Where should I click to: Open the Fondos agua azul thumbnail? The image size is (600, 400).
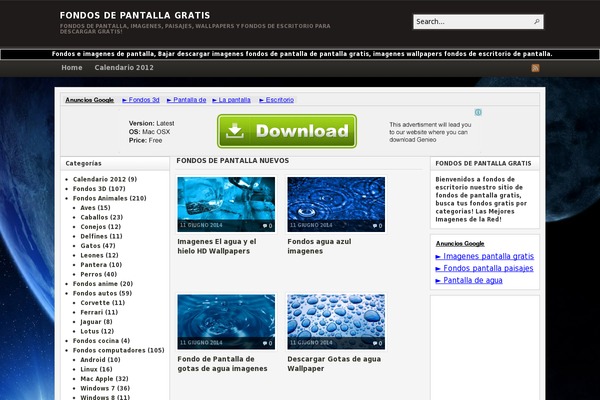point(336,204)
